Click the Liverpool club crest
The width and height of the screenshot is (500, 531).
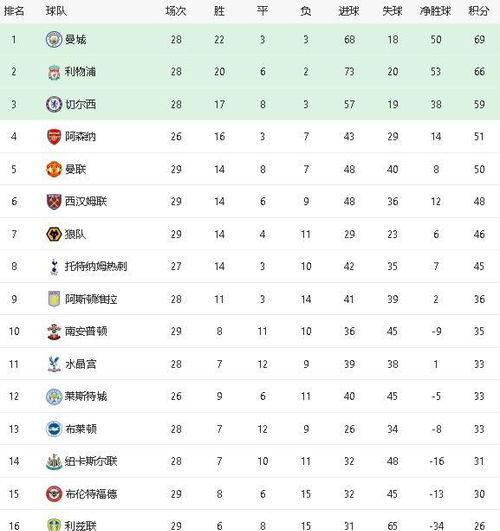(54, 72)
